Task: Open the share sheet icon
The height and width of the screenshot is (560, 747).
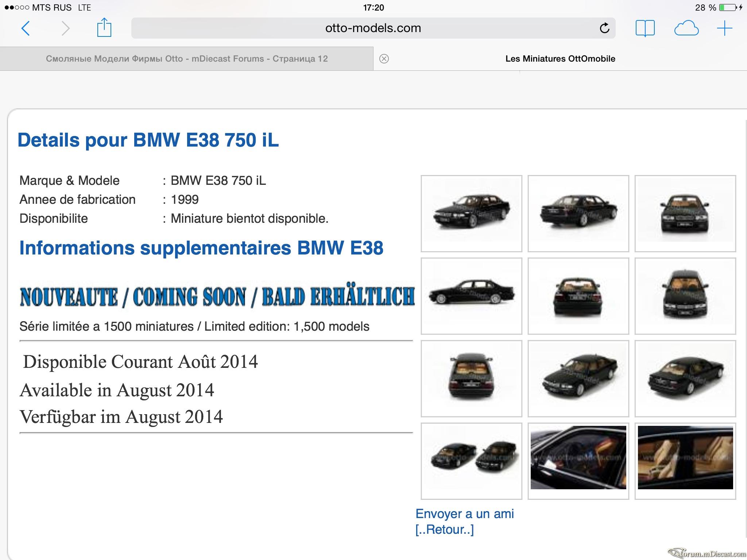Action: [x=104, y=27]
